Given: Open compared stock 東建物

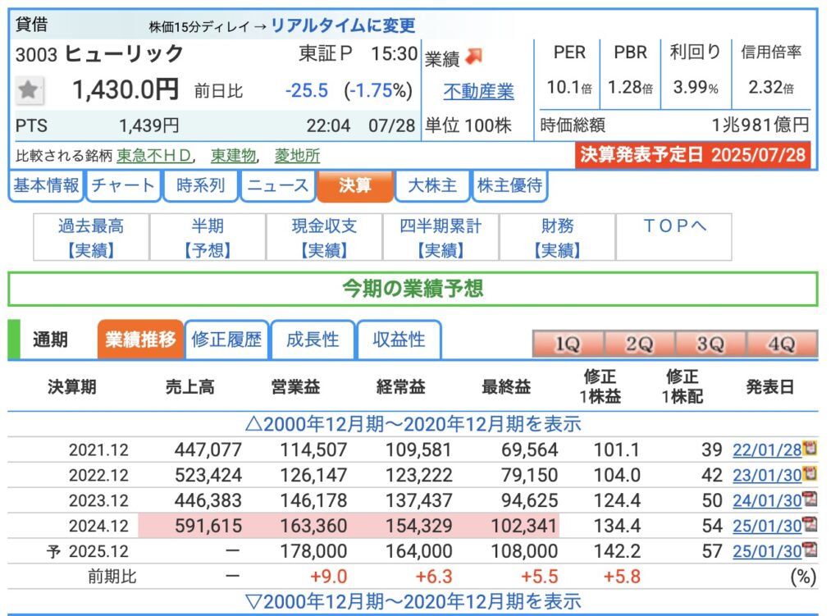Looking at the screenshot, I should (x=234, y=156).
